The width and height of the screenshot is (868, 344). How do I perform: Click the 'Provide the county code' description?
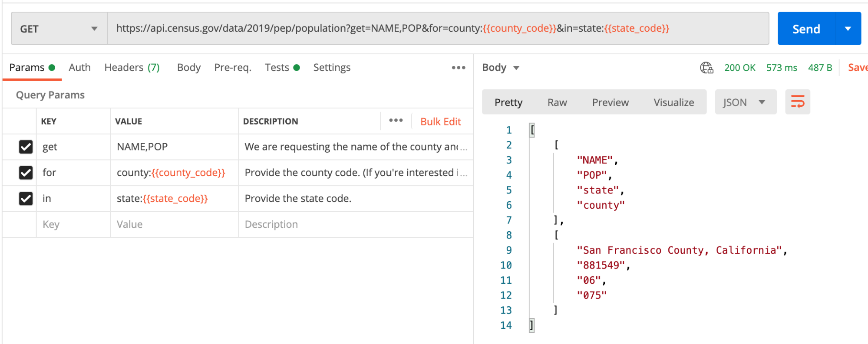click(x=356, y=173)
